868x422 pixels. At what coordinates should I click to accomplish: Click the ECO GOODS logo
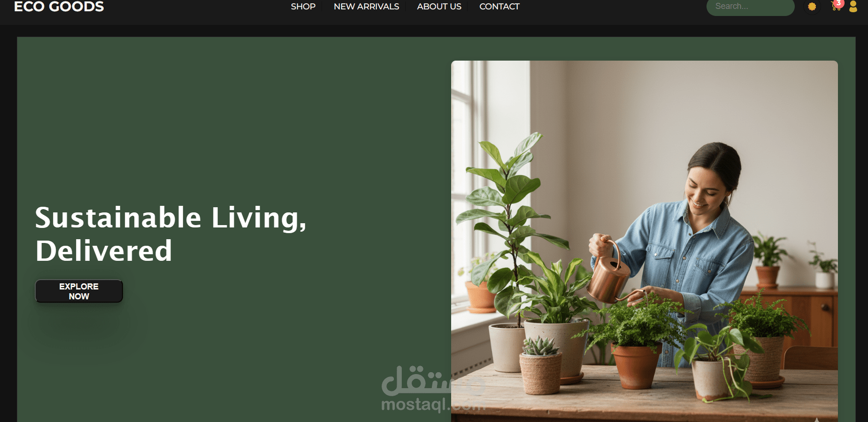[x=59, y=7]
